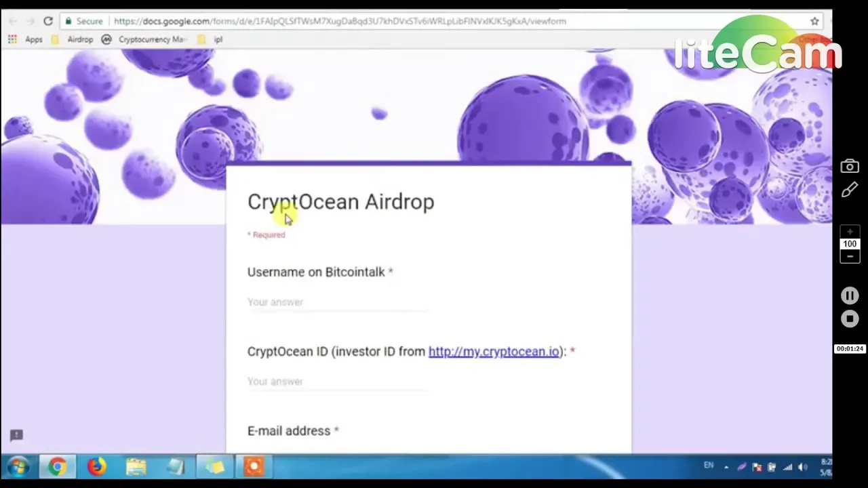The width and height of the screenshot is (868, 488).
Task: Open the orange liteCam taskbar app
Action: point(254,467)
